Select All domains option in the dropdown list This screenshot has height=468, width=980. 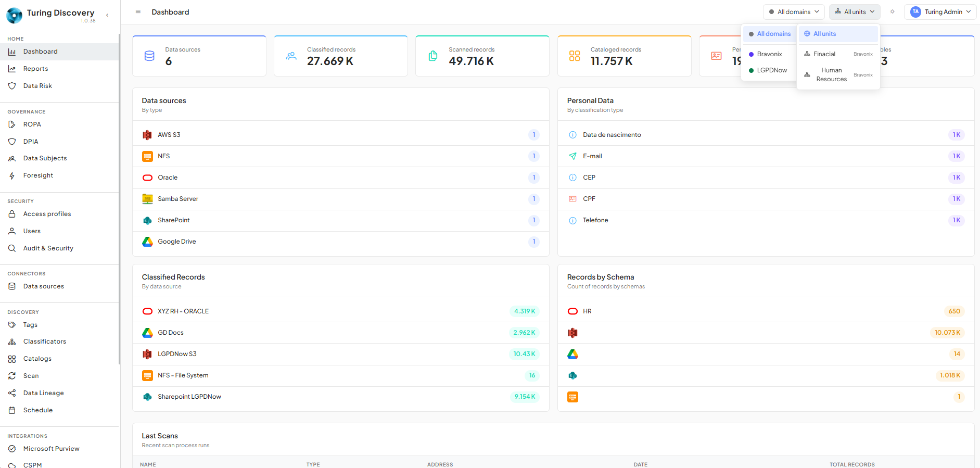769,34
